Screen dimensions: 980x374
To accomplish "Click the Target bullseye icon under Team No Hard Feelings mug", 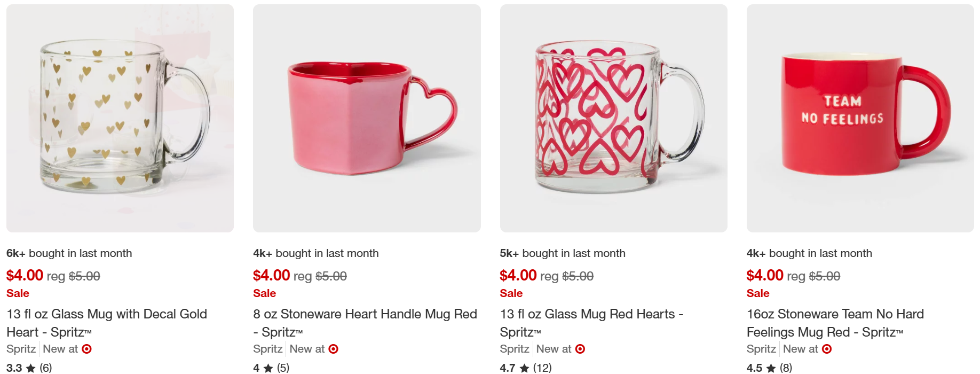I will 827,349.
